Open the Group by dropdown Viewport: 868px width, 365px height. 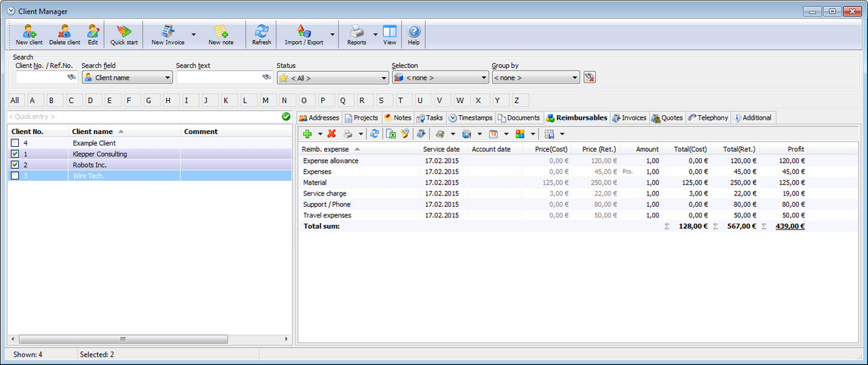535,77
